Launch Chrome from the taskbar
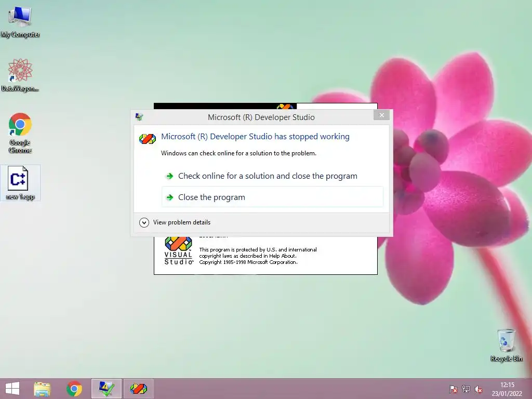The height and width of the screenshot is (399, 532). (74, 389)
